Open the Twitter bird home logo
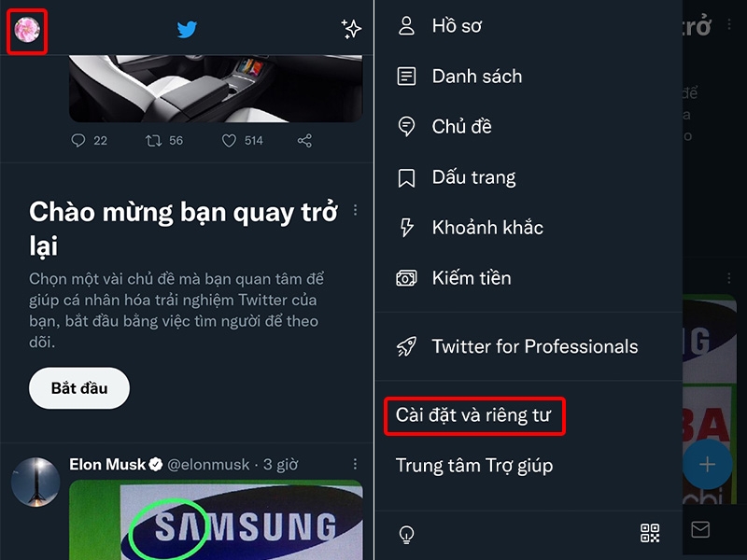 186,29
